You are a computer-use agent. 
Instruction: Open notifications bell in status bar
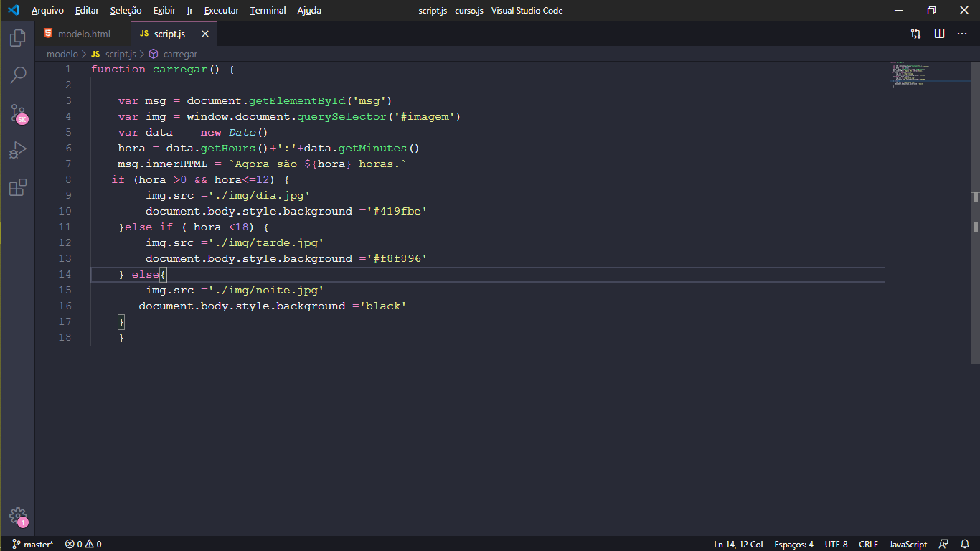[x=966, y=544]
